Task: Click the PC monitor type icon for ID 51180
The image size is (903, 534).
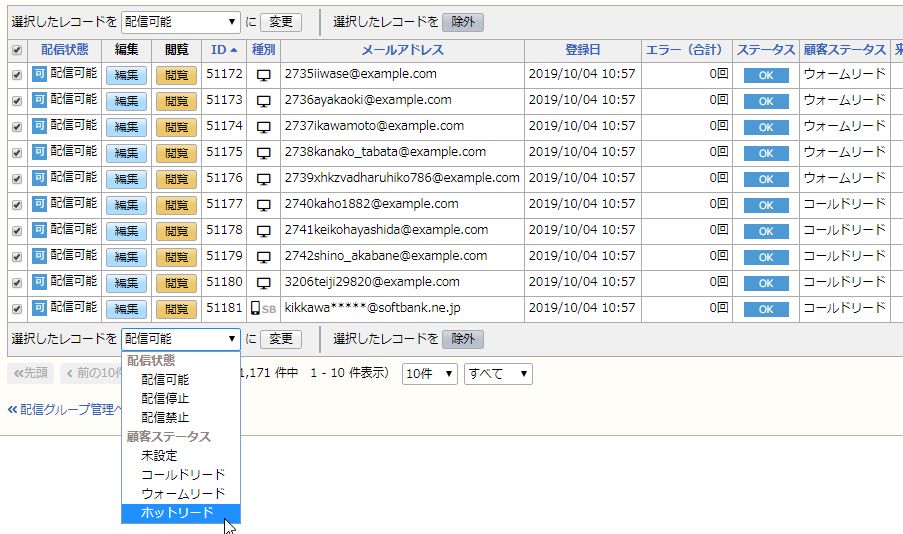Action: coord(263,283)
